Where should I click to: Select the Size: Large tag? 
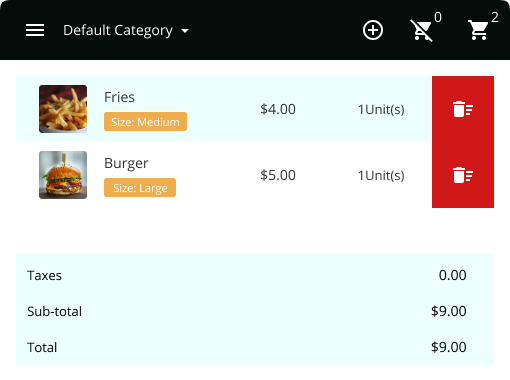(x=140, y=188)
